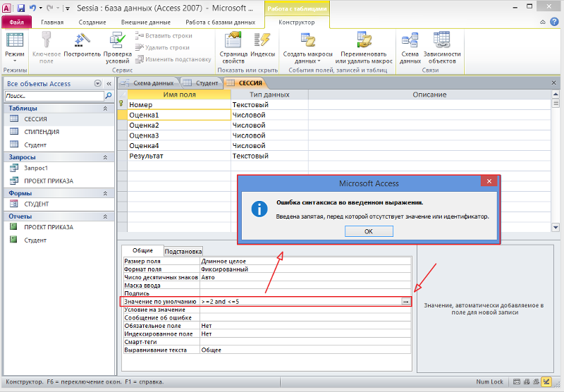The image size is (564, 392).
Task: Click the Условие на значение property row
Action: [x=267, y=310]
